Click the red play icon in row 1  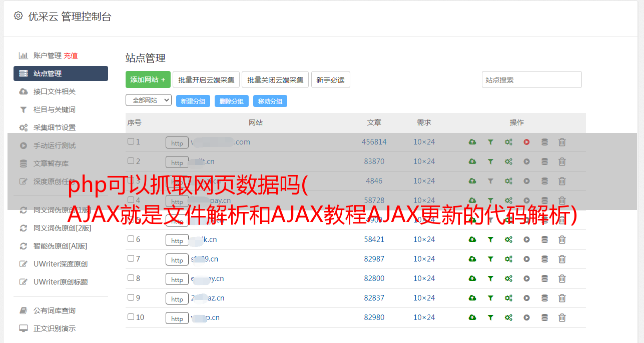[526, 142]
